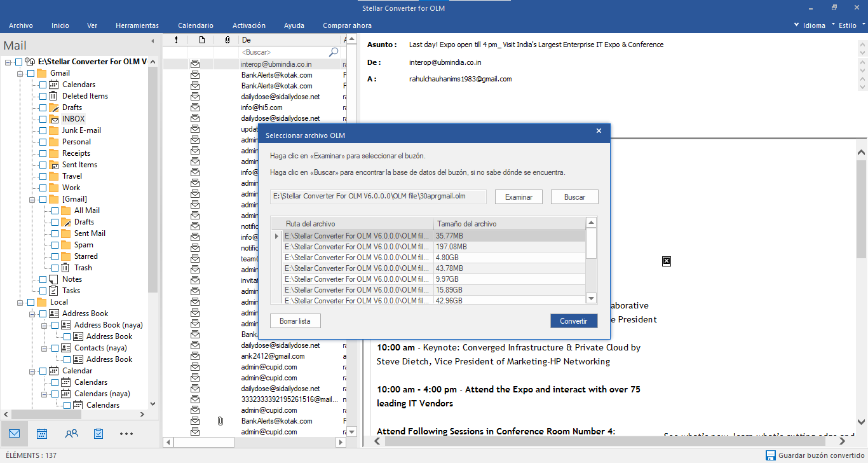868x463 pixels.
Task: Switch to Calendar view icon in bottom bar
Action: pos(42,434)
